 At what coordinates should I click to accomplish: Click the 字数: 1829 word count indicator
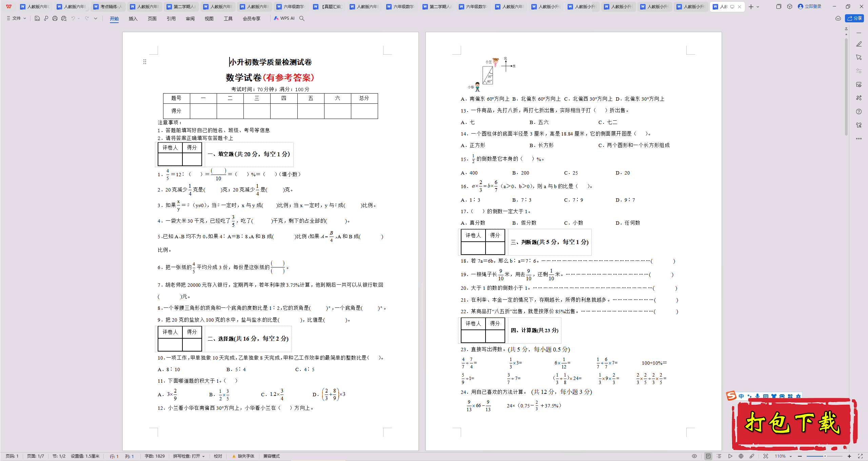[155, 456]
